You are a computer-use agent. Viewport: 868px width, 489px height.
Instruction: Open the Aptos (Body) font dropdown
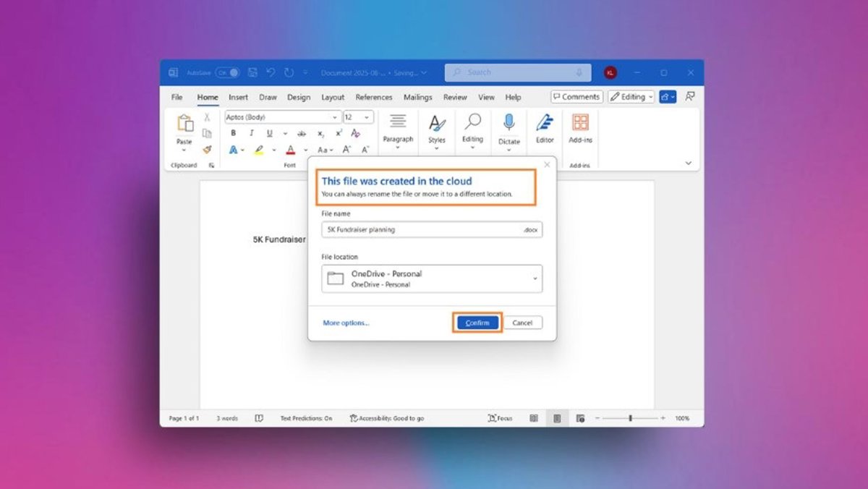(282, 117)
